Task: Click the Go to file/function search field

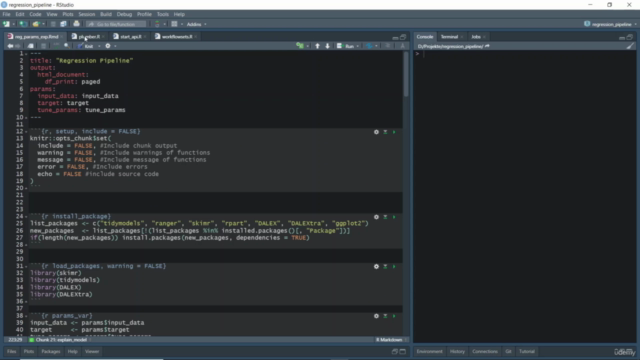Action: click(x=116, y=24)
